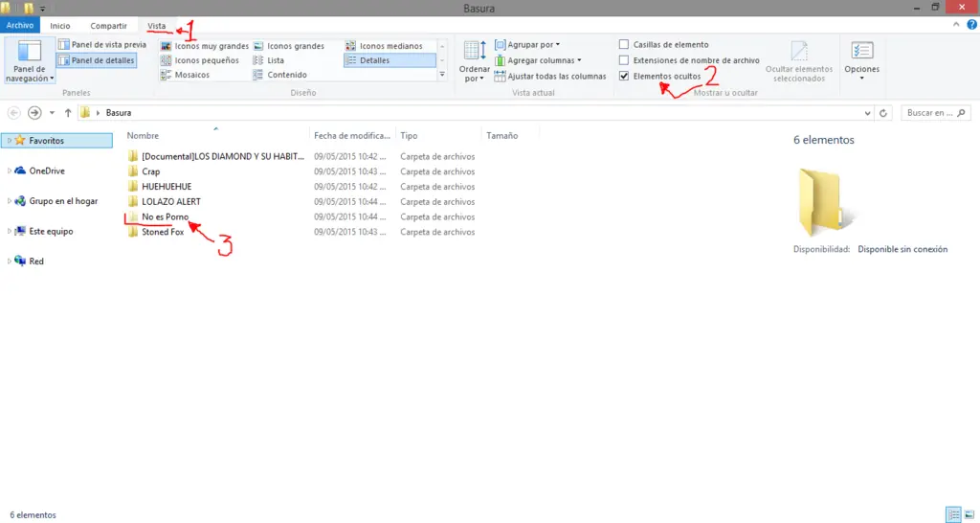This screenshot has width=980, height=523.
Task: Switch to Compartir tab
Action: tap(108, 26)
